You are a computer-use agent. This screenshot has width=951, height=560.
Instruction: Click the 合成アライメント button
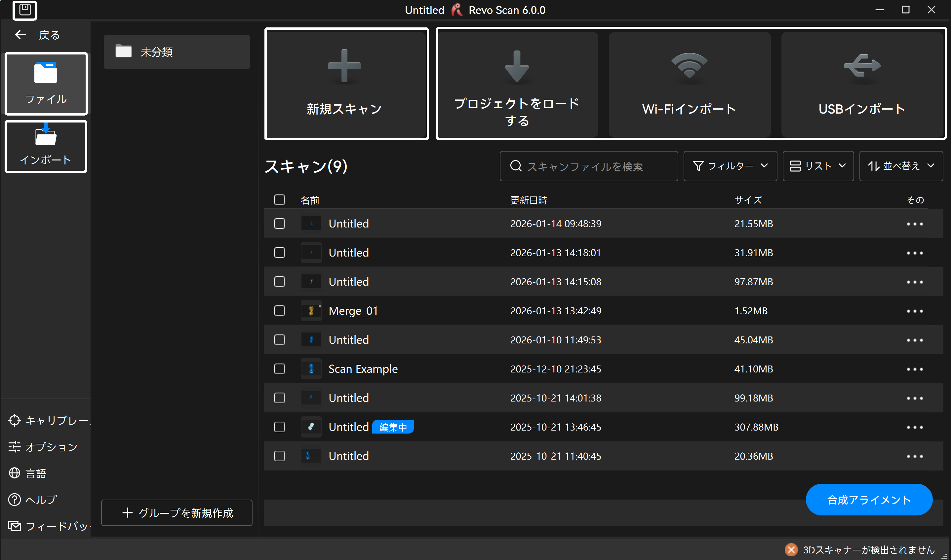coord(868,500)
